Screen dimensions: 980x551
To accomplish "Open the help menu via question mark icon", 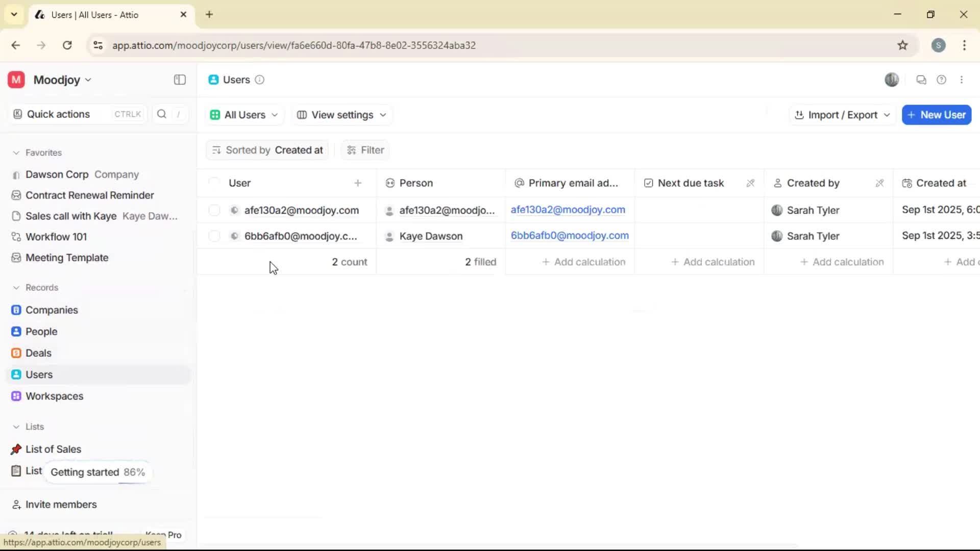I will pos(942,80).
